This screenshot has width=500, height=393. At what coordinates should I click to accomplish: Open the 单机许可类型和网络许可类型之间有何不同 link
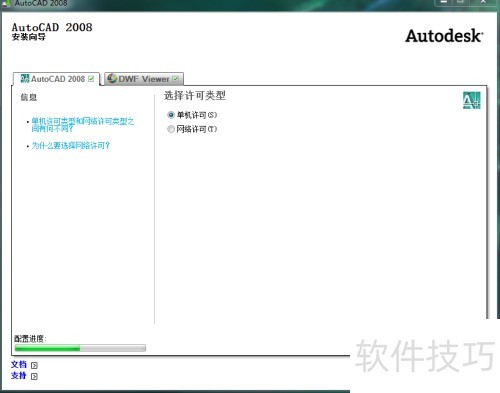(83, 125)
